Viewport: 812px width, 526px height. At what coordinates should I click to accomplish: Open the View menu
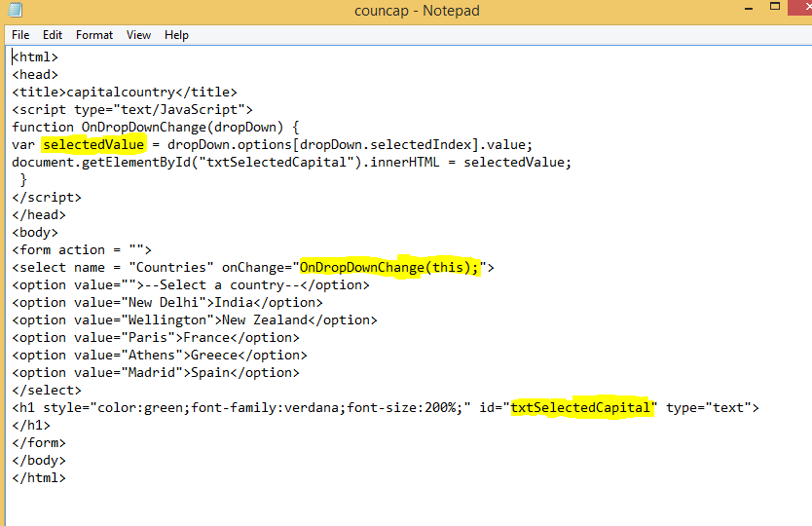(138, 35)
